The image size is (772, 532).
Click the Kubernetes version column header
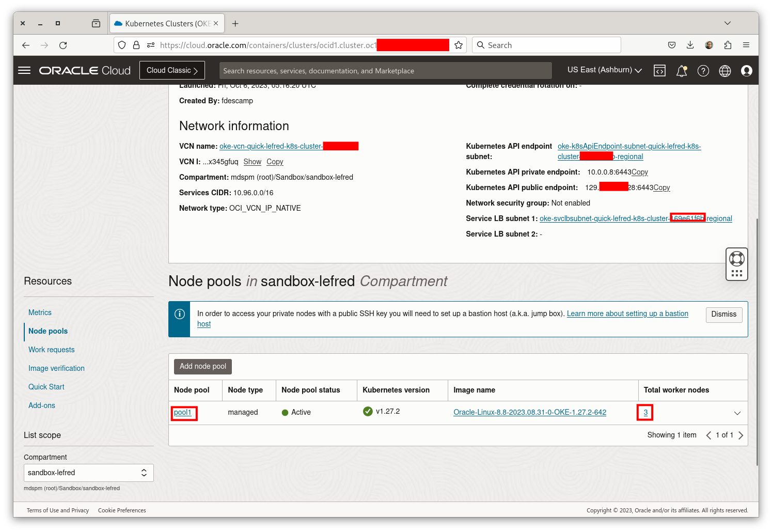[x=396, y=390]
